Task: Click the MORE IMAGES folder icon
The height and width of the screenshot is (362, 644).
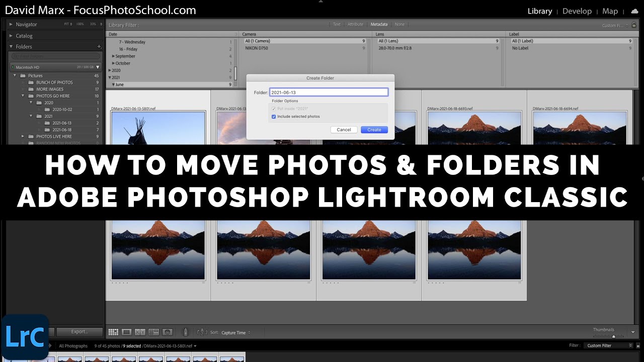Action: tap(31, 89)
